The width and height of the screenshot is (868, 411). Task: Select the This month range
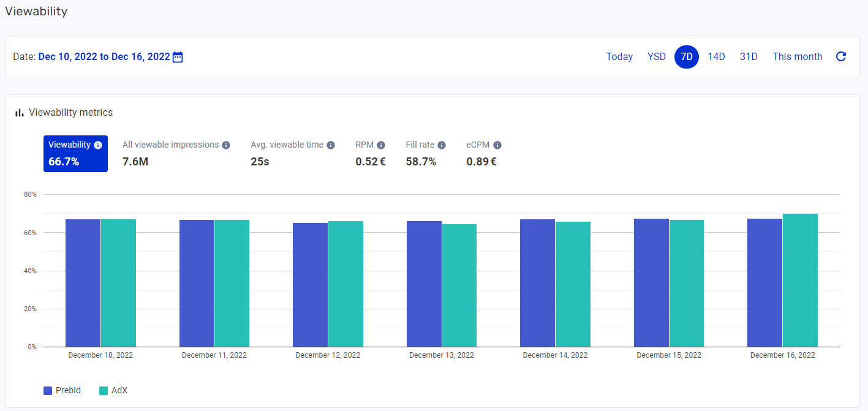point(798,56)
